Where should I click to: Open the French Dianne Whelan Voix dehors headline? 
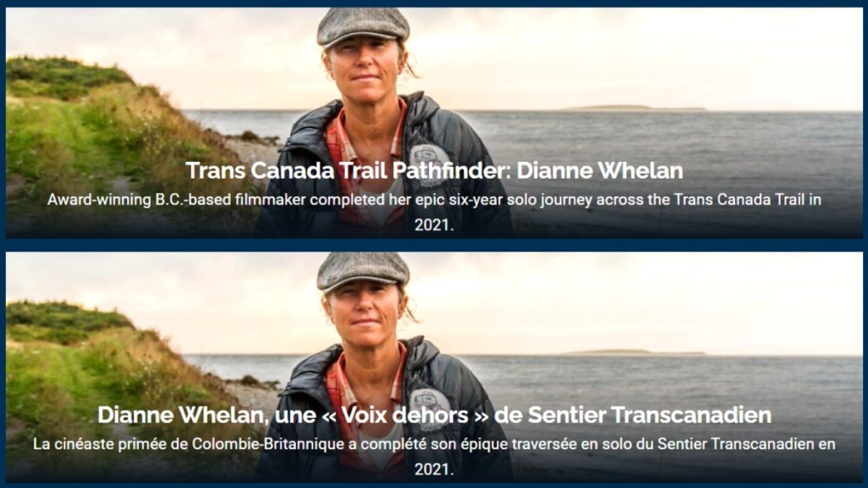click(434, 415)
